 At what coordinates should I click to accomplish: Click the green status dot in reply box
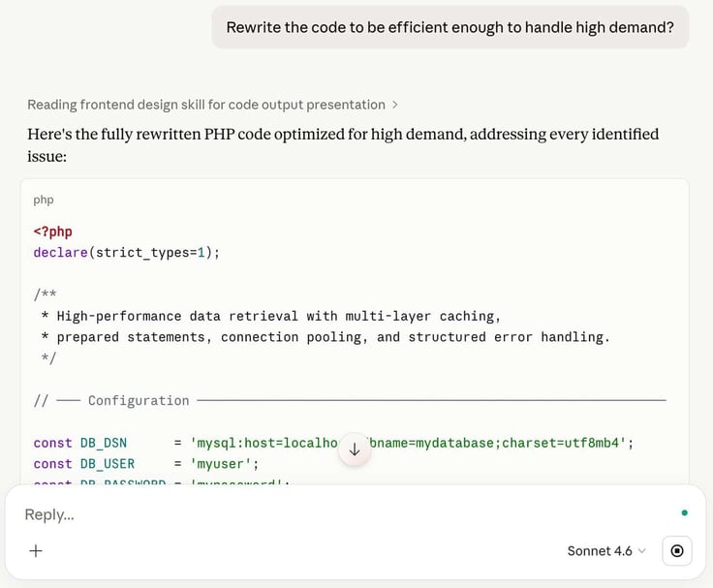[684, 513]
